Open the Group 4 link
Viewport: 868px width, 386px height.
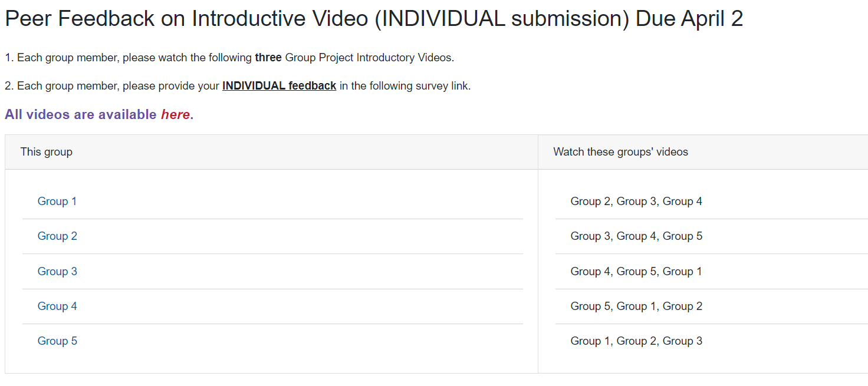tap(57, 306)
